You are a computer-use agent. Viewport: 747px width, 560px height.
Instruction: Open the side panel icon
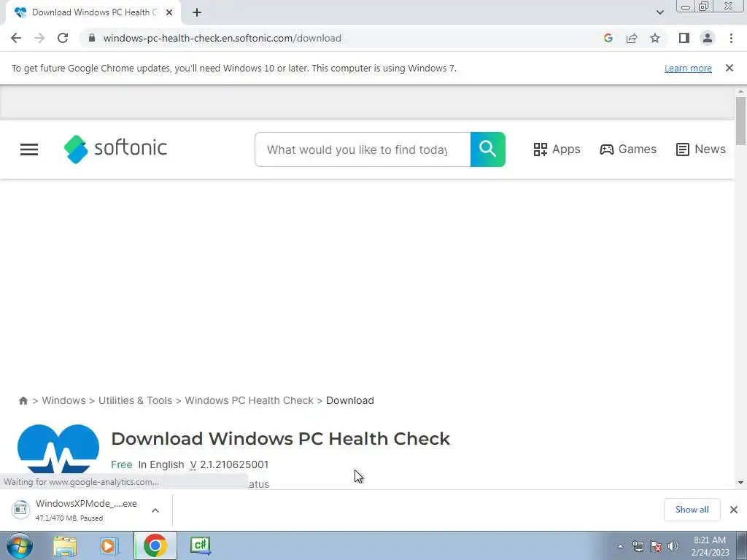684,38
